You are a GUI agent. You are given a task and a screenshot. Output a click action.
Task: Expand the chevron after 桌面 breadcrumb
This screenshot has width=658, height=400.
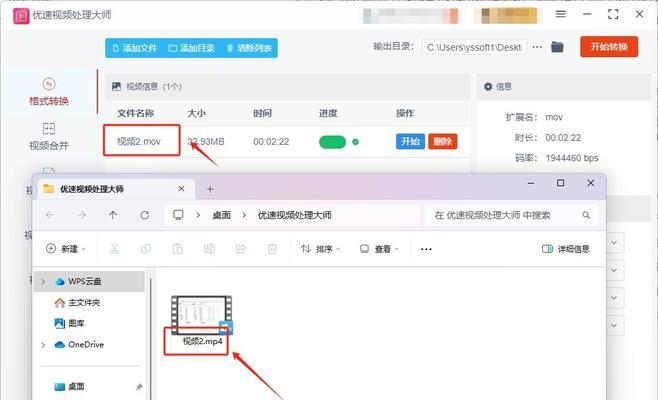click(x=244, y=215)
